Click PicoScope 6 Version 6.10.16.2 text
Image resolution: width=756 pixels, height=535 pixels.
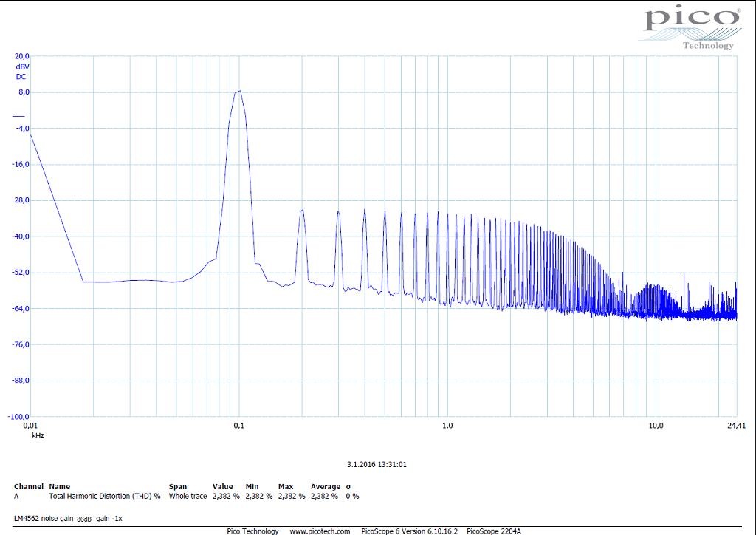409,531
